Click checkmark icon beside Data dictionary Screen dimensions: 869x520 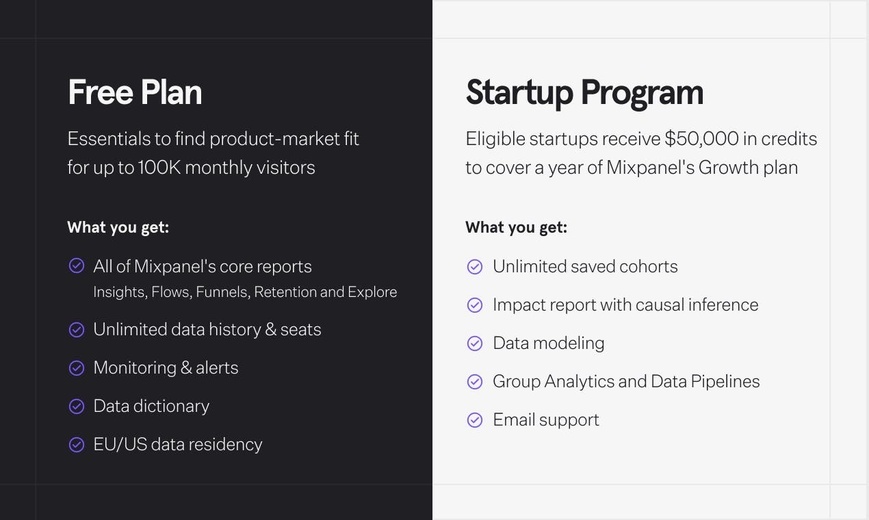(76, 406)
